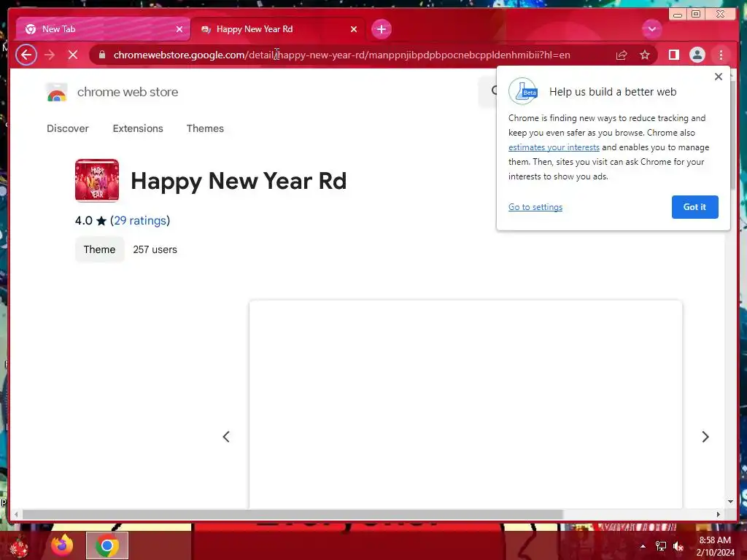
Task: Open the 29 ratings link
Action: coord(140,220)
